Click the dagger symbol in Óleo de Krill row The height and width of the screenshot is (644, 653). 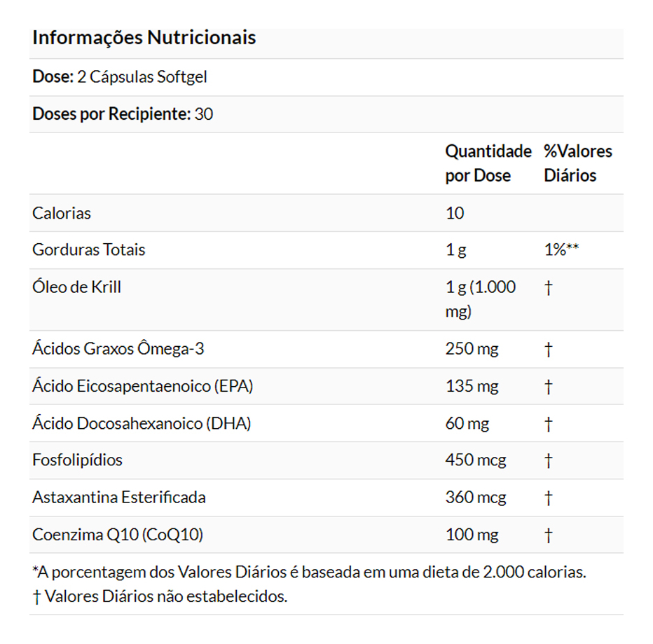[548, 288]
